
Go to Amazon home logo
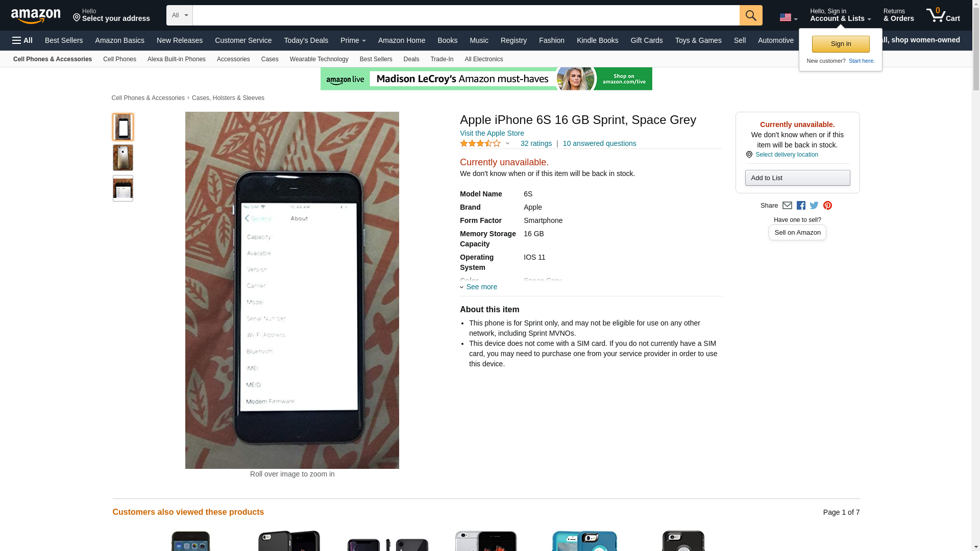36,16
